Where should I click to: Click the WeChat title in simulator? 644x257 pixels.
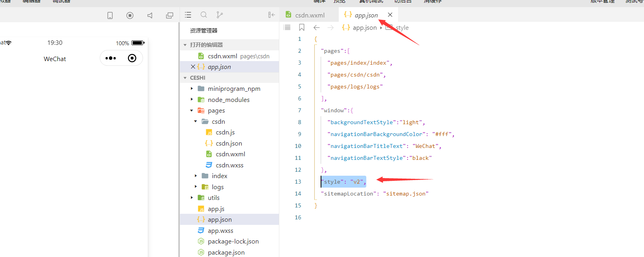point(55,59)
